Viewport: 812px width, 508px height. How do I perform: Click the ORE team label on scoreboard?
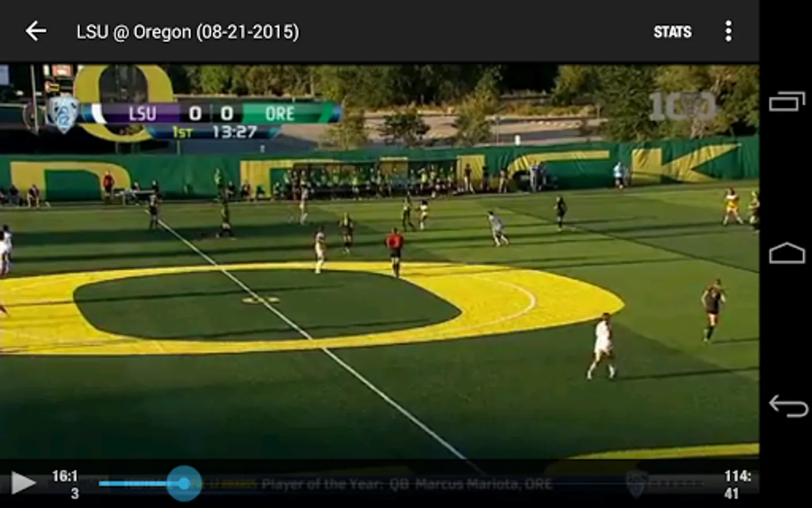coord(280,113)
